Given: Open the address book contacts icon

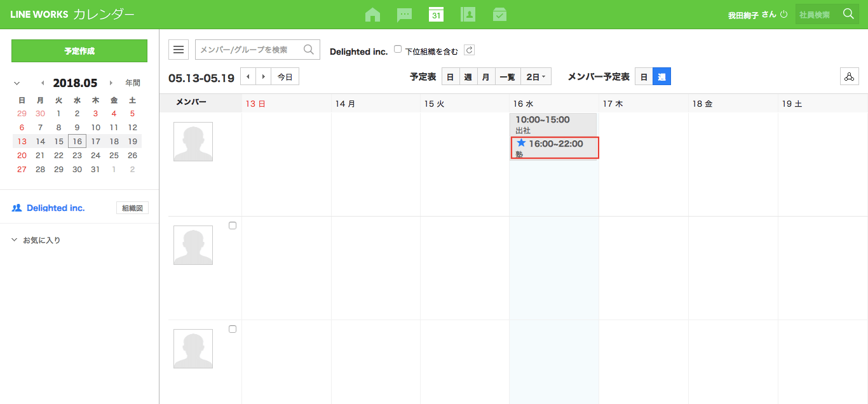Looking at the screenshot, I should tap(468, 15).
